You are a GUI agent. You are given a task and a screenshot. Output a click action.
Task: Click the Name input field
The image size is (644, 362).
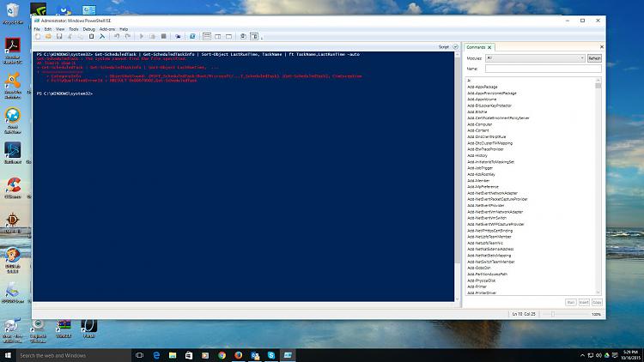click(x=543, y=69)
